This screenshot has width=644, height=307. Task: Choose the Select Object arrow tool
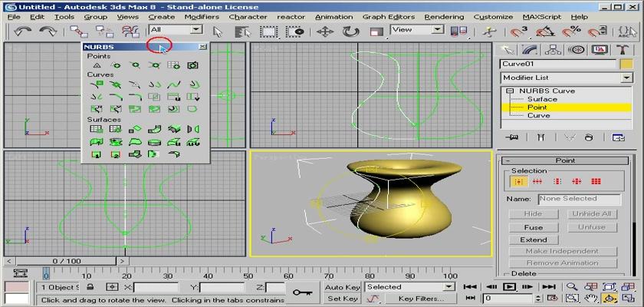point(218,32)
